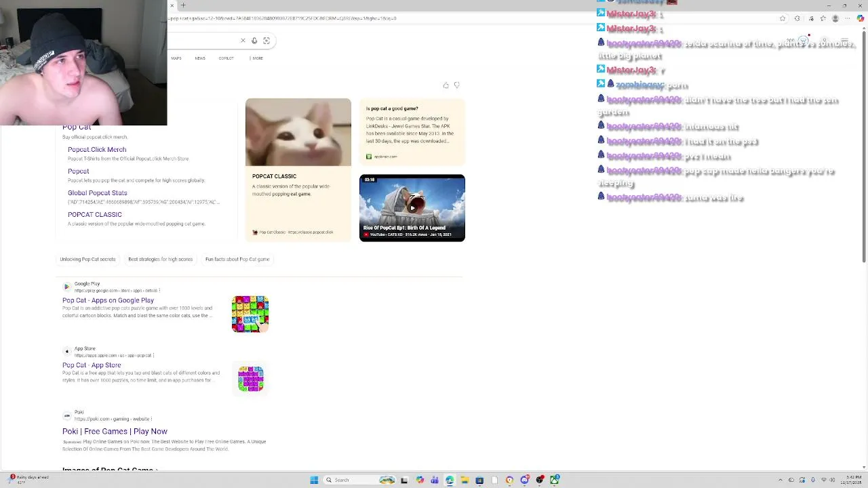The height and width of the screenshot is (488, 868).
Task: Open the Popcat.Click Merch link
Action: (97, 149)
